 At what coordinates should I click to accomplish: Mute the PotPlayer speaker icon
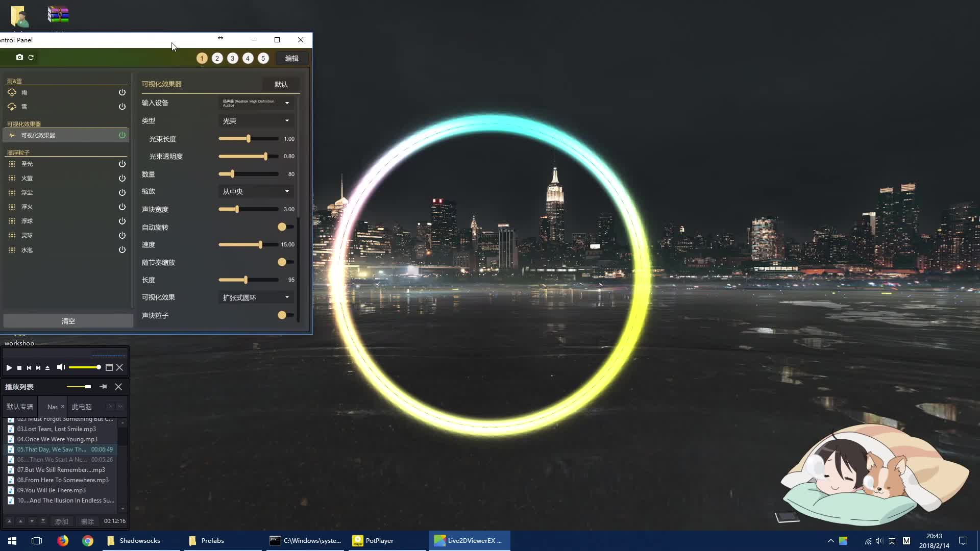[x=61, y=367]
